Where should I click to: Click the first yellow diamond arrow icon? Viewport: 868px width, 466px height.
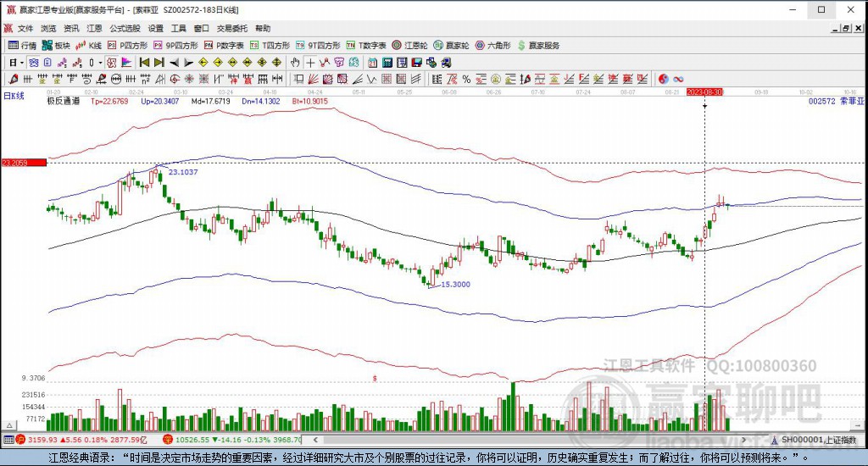[203, 63]
